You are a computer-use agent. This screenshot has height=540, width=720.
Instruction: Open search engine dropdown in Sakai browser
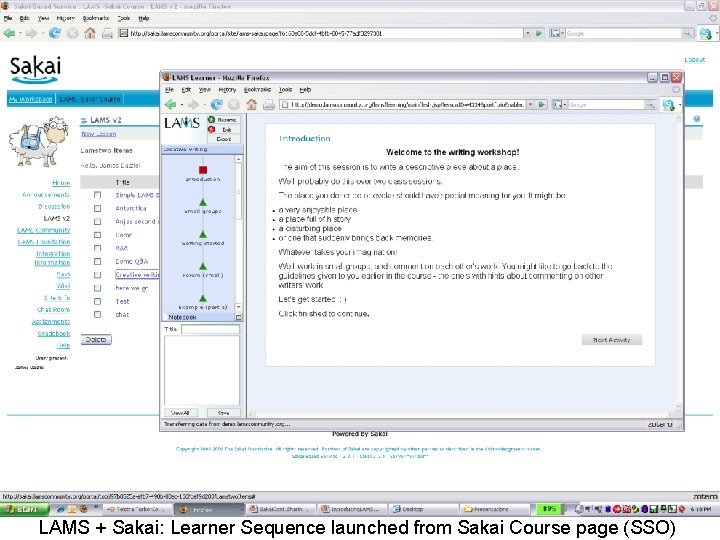click(557, 33)
